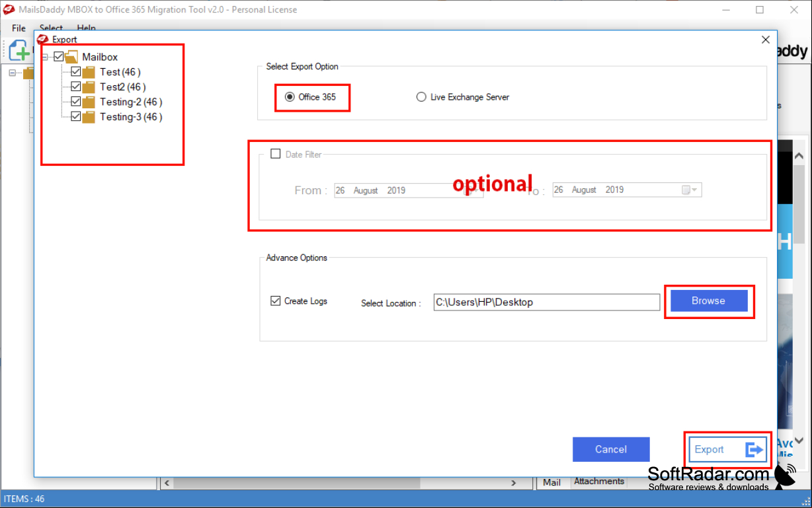Switch to the Attachments tab in main window
The width and height of the screenshot is (812, 508).
point(599,482)
